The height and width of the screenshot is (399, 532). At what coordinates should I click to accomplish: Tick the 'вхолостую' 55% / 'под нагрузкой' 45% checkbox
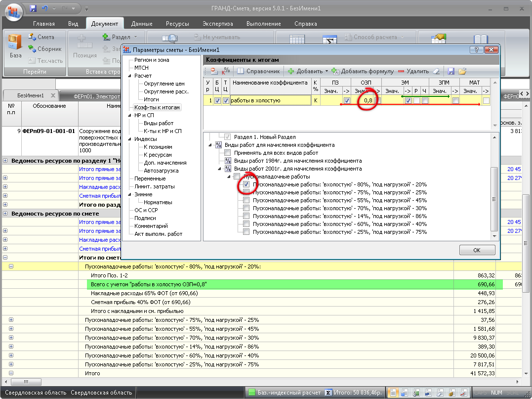246,200
